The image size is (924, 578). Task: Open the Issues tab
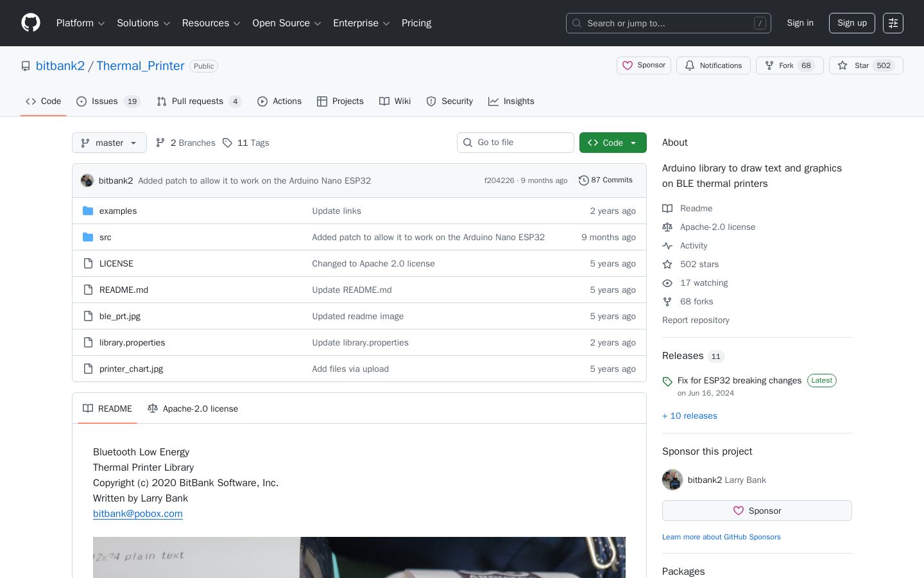tap(108, 101)
